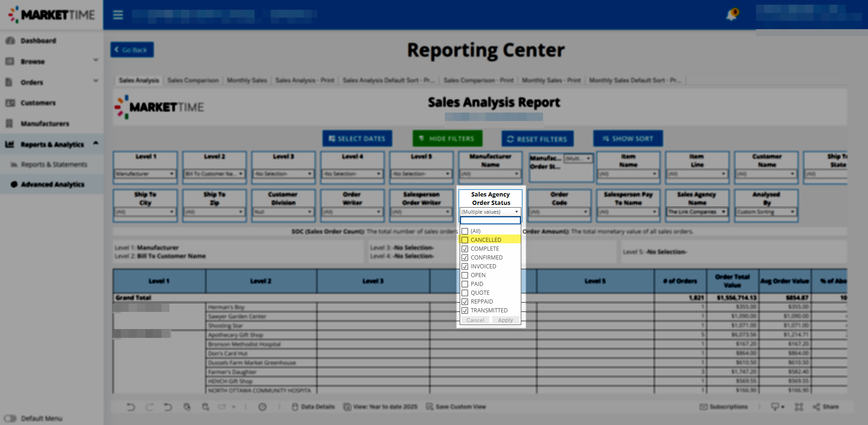Click the SHOW SORT button
The width and height of the screenshot is (868, 425).
628,139
